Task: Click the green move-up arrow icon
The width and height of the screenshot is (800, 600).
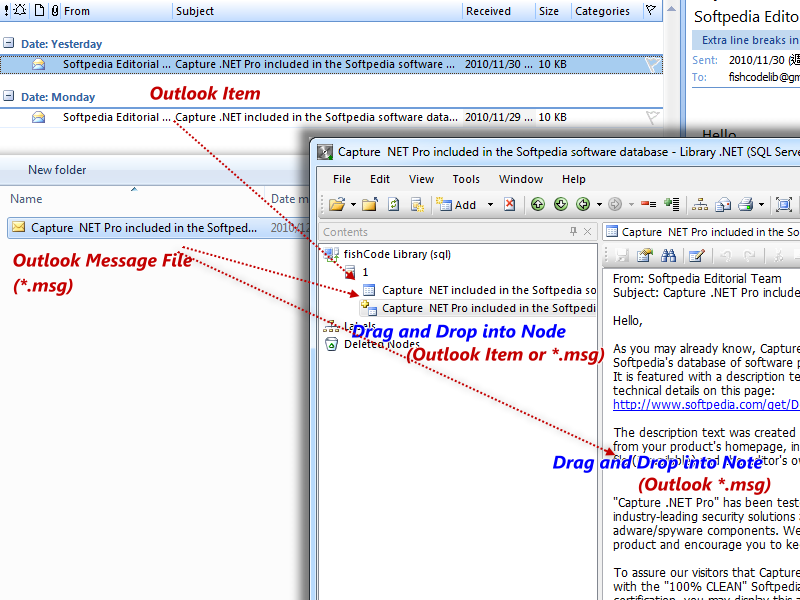Action: pyautogui.click(x=537, y=205)
